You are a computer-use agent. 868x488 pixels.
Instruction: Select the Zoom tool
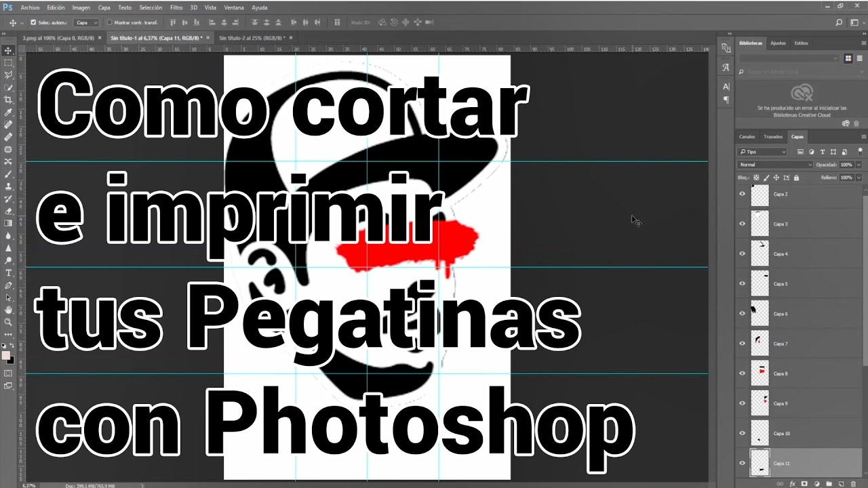8,322
